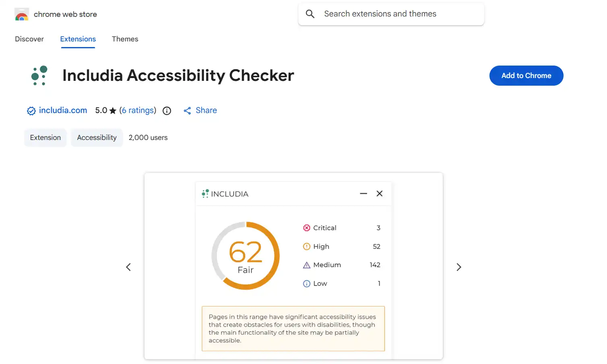Select the Extension category tag
Image resolution: width=607 pixels, height=364 pixels.
coord(45,137)
